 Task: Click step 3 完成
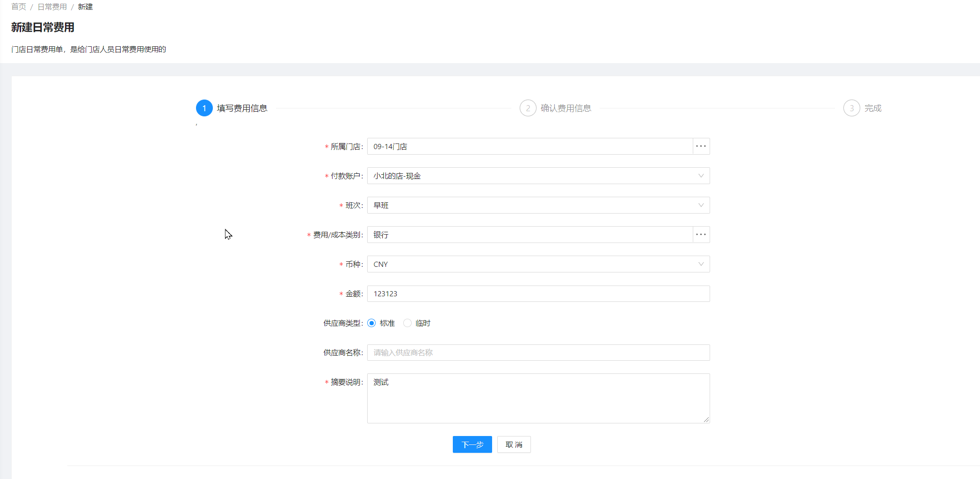coord(863,108)
